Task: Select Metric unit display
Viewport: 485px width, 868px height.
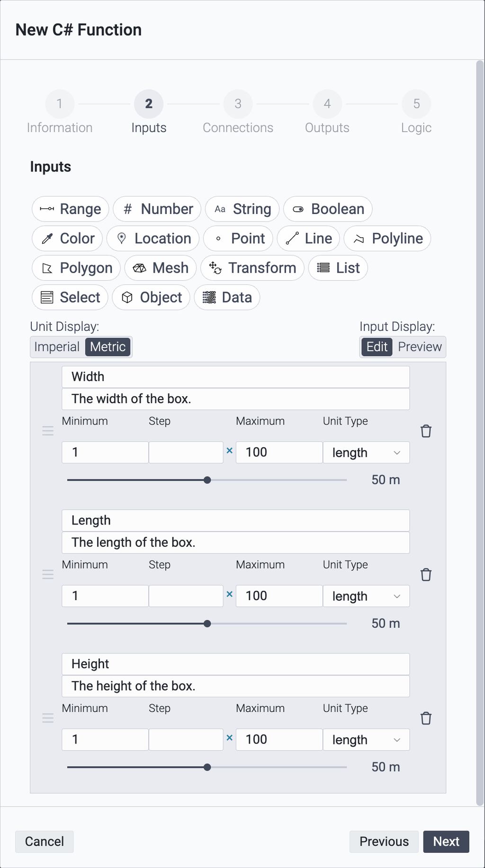Action: (108, 347)
